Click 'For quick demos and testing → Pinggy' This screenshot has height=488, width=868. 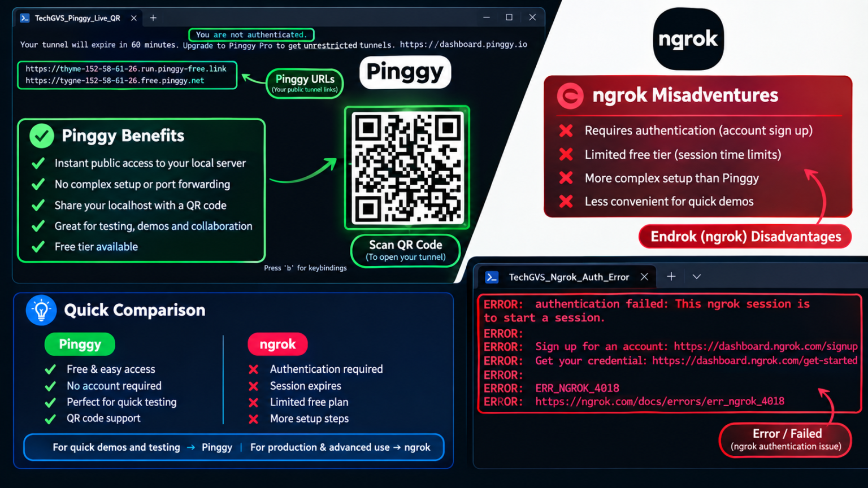[142, 447]
